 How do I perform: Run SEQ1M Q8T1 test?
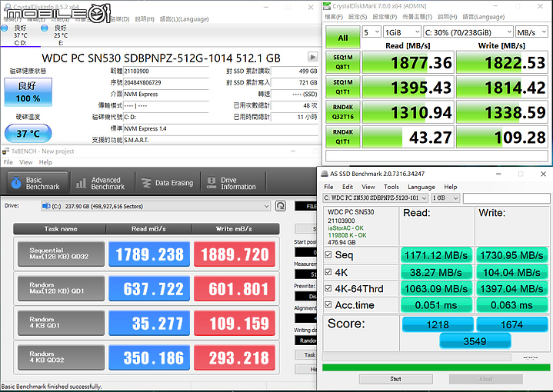[343, 62]
